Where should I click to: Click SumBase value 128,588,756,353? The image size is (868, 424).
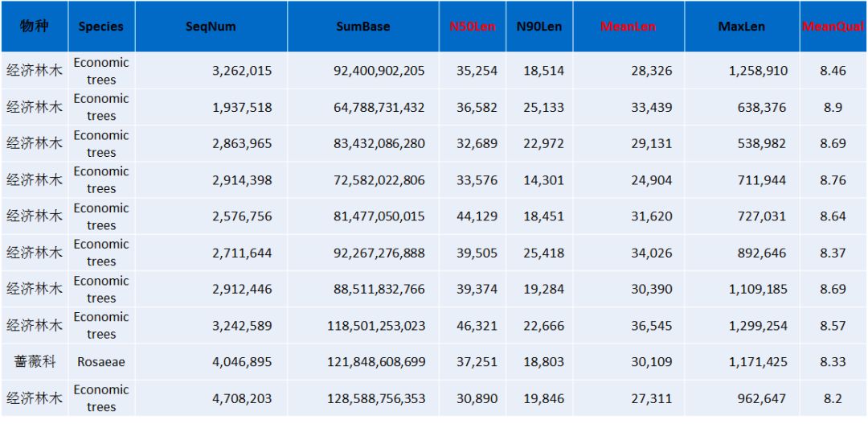point(376,398)
